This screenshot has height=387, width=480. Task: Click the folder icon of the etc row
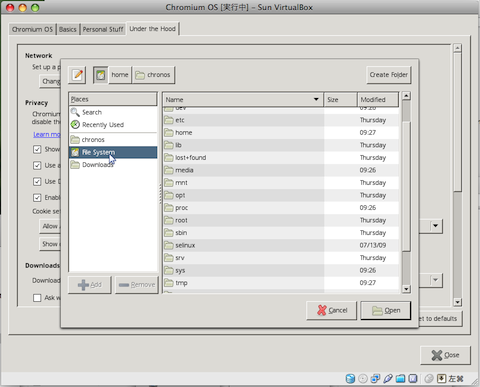(x=169, y=120)
